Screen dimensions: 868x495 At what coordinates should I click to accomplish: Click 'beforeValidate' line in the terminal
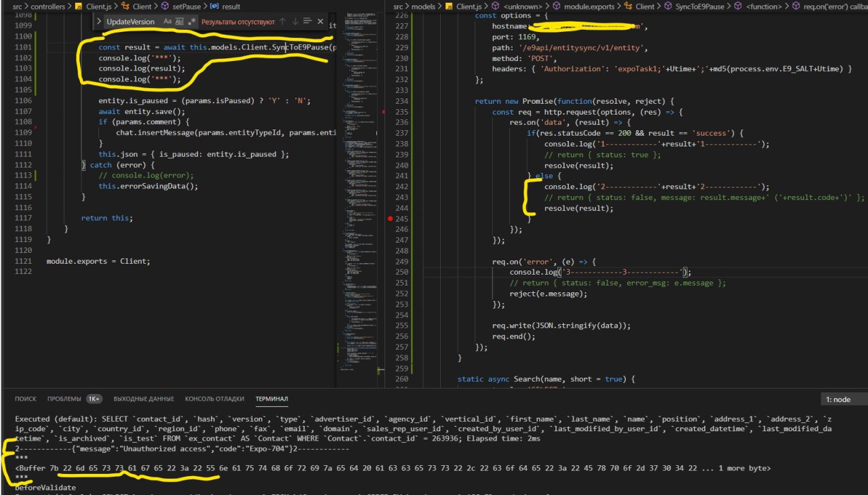pyautogui.click(x=45, y=487)
